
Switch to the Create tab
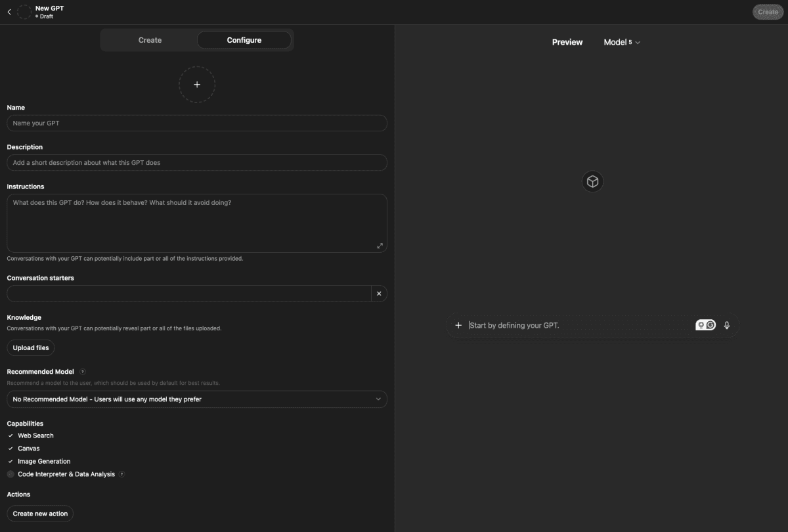pos(150,40)
